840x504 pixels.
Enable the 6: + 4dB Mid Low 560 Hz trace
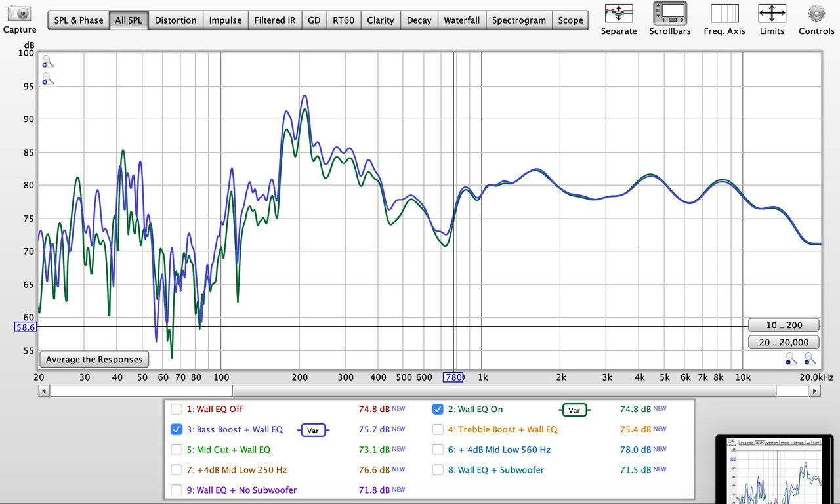click(438, 450)
